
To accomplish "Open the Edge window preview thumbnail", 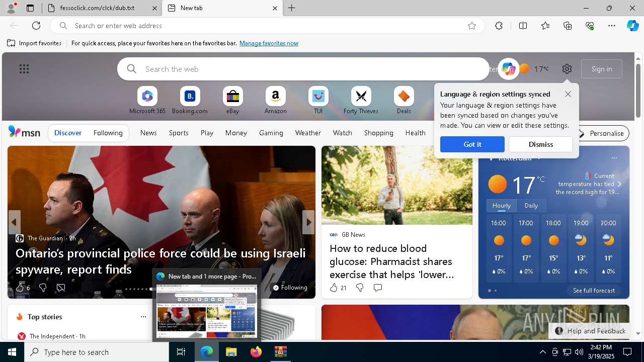I will pyautogui.click(x=207, y=311).
